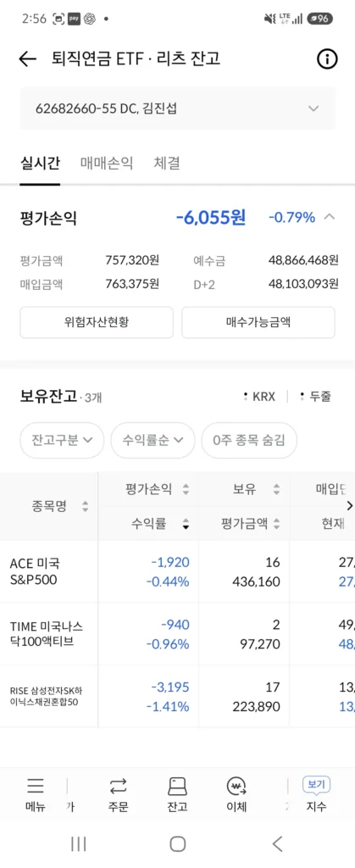Select the ACE 미국 S&P500 row
The height and width of the screenshot is (868, 355).
coord(178,572)
